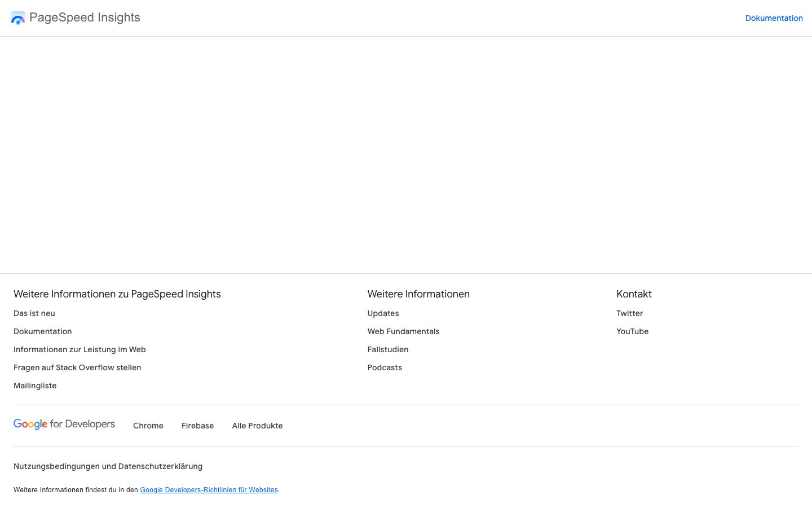
Task: Open the Podcasts link
Action: (x=385, y=367)
